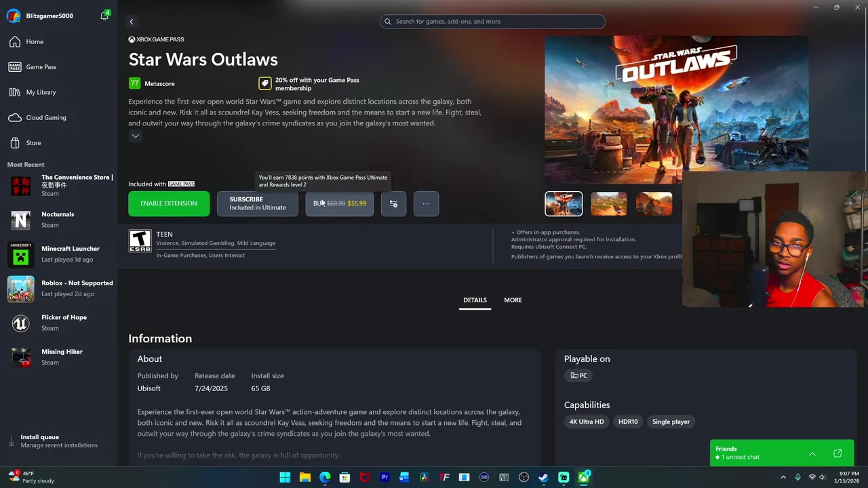
Task: Select the second game screenshot thumbnail
Action: [609, 203]
